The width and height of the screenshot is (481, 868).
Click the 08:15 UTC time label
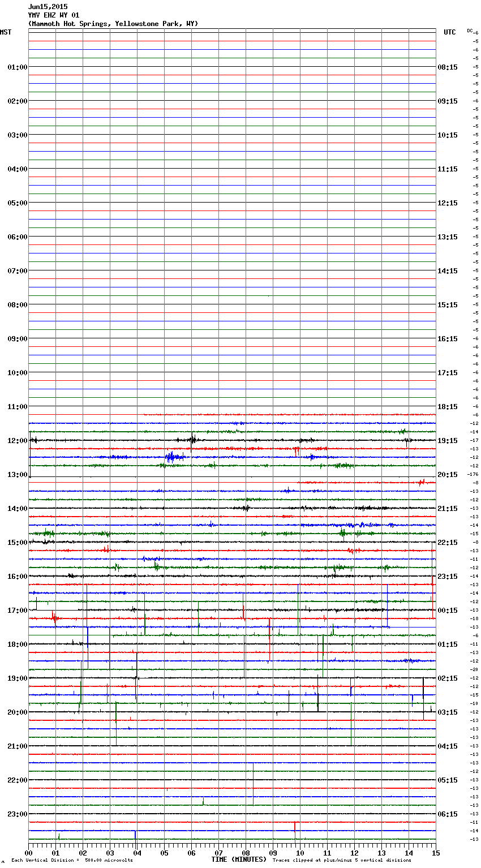pos(448,67)
